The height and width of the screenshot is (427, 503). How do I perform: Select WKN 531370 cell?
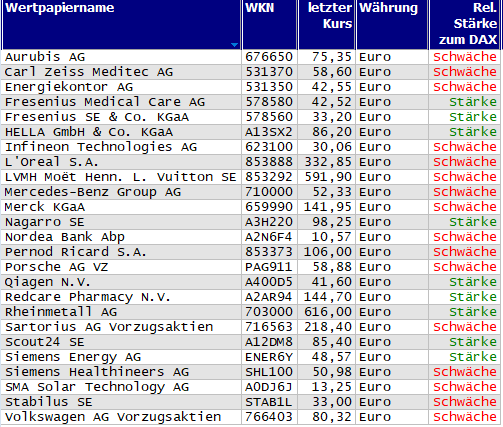point(269,72)
